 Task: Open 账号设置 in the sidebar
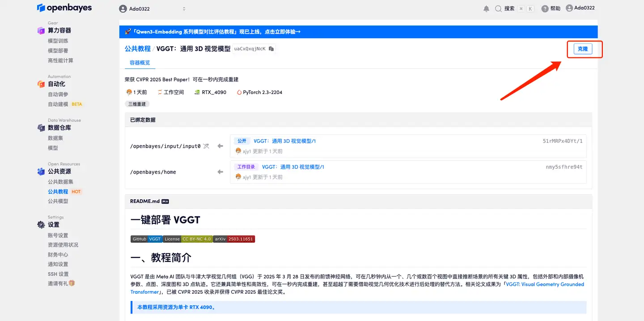(58, 235)
